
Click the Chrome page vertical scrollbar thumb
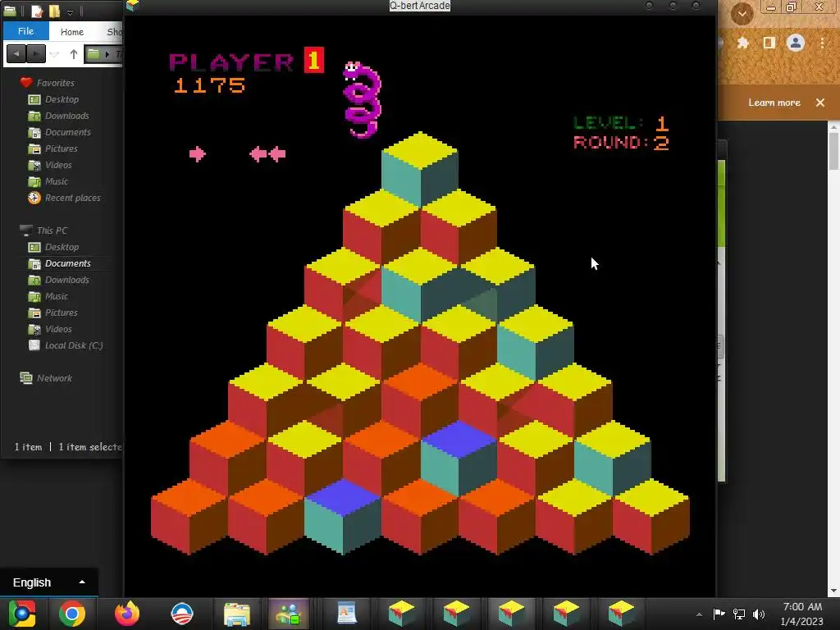pos(833,151)
